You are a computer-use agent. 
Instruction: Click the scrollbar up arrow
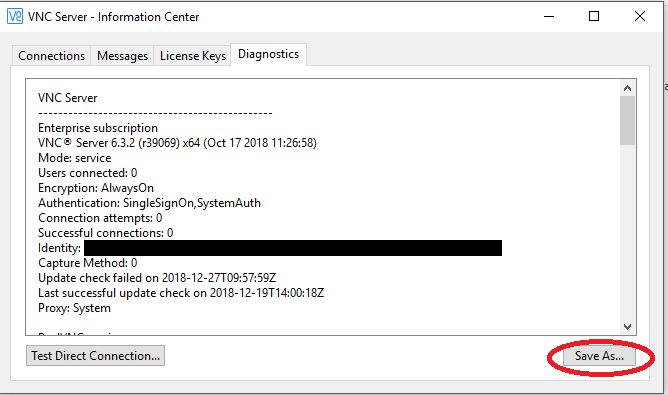click(x=627, y=88)
